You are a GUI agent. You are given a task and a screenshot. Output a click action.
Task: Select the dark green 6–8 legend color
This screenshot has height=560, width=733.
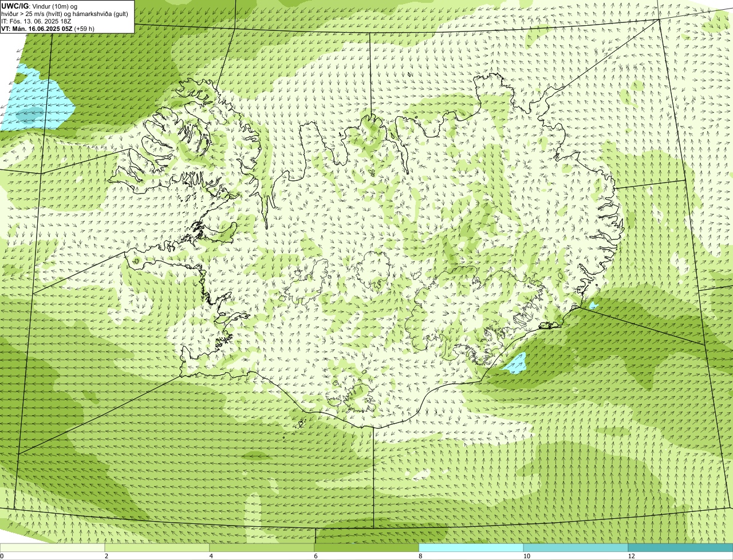(366, 547)
